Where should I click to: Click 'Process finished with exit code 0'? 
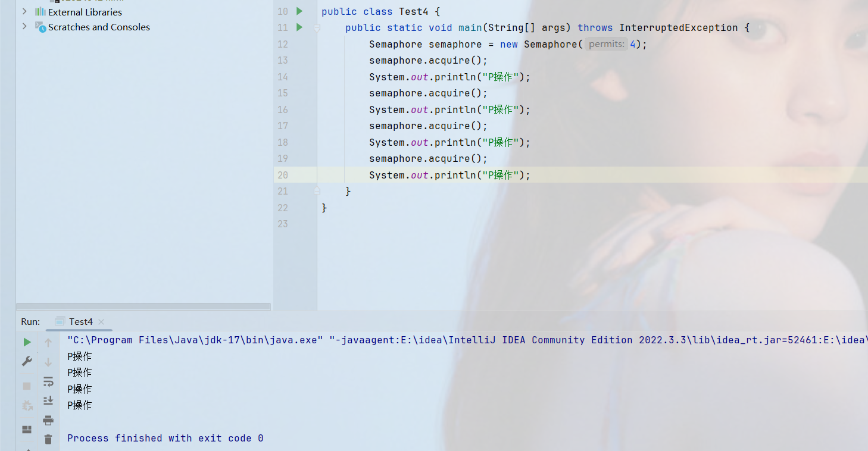pos(166,438)
